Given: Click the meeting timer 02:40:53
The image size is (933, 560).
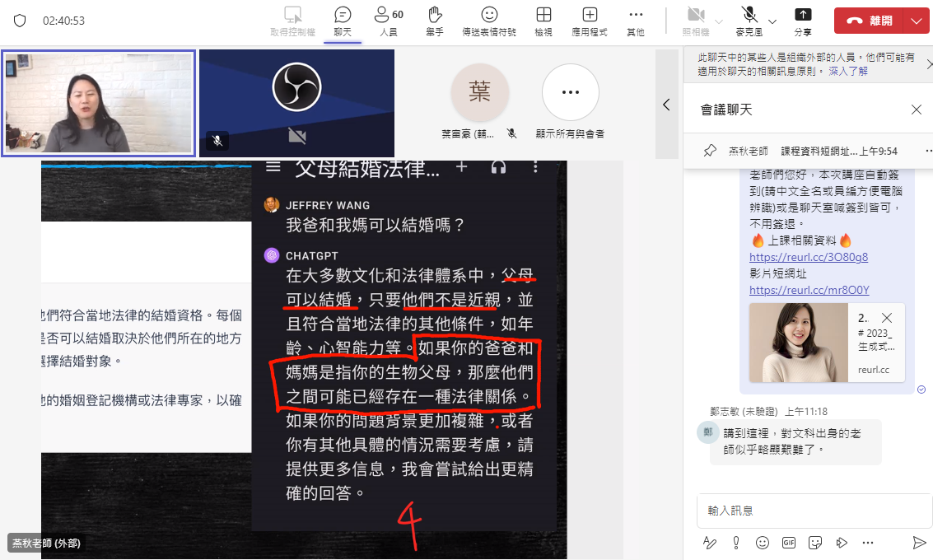Looking at the screenshot, I should point(63,21).
